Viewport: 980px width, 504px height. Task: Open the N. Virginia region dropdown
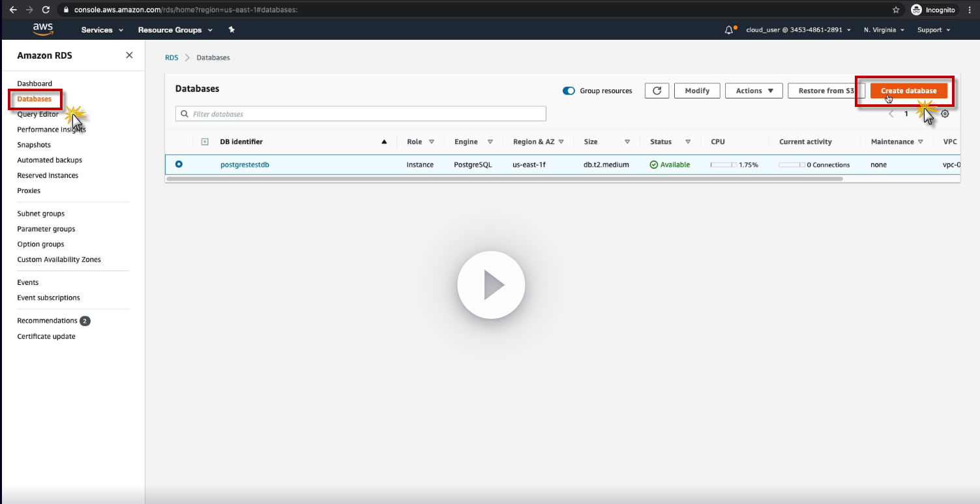tap(883, 30)
